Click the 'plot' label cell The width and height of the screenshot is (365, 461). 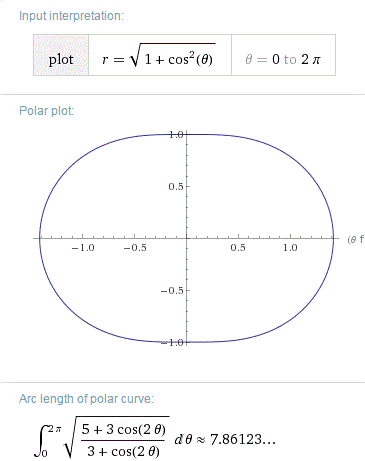click(61, 55)
